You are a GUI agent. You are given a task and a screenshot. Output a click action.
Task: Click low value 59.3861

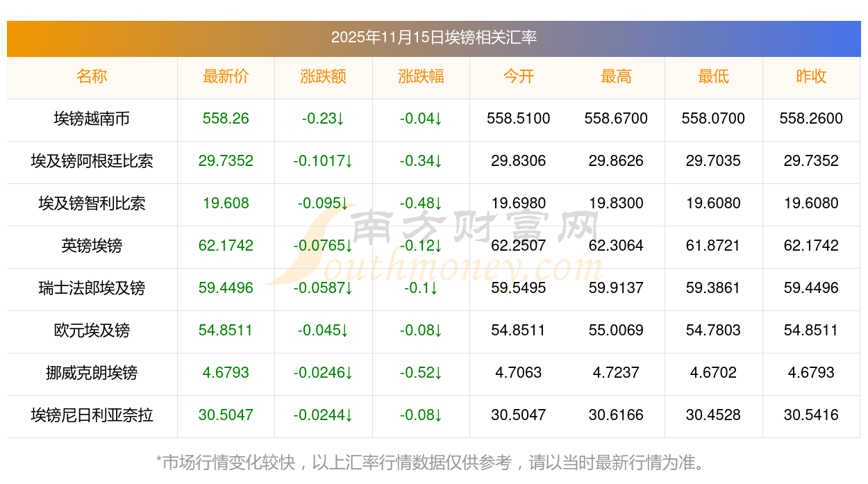[x=714, y=288]
